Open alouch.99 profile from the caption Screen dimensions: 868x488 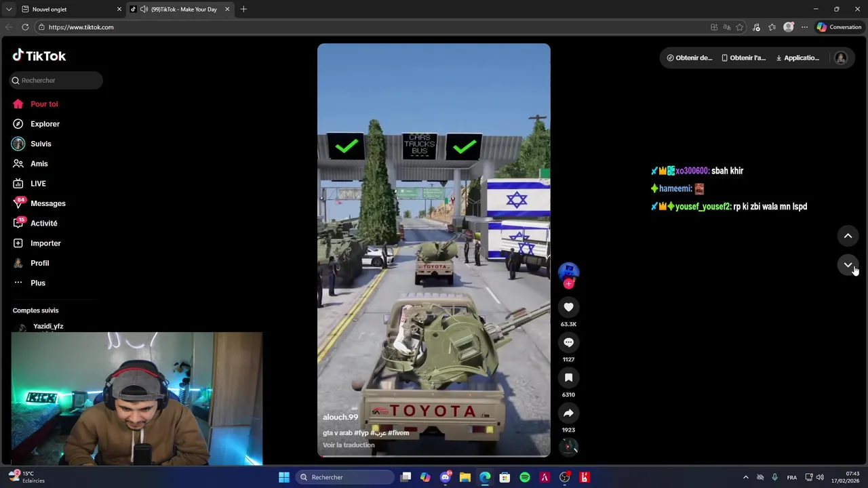click(x=340, y=418)
